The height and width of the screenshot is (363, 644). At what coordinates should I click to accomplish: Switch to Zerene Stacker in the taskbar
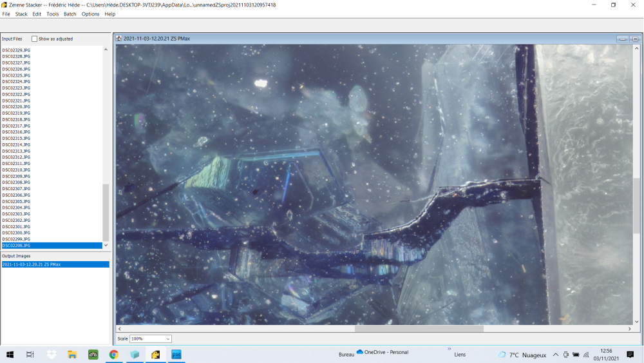pyautogui.click(x=155, y=355)
